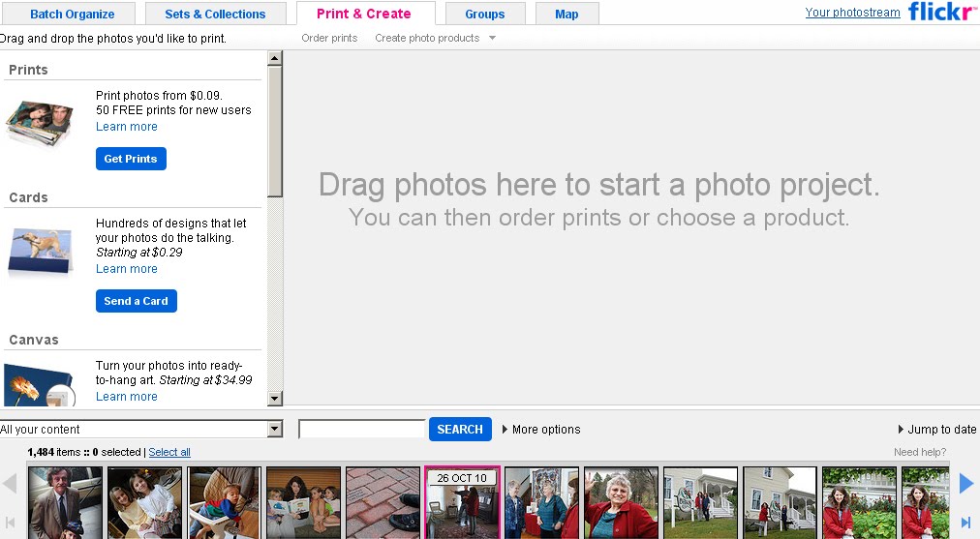Click the greeting card picture under Cards

coord(40,251)
